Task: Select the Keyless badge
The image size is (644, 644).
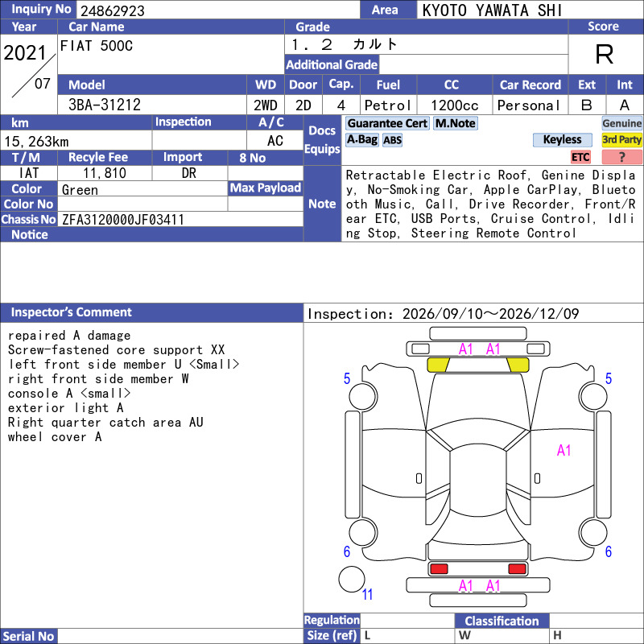Action: 562,140
